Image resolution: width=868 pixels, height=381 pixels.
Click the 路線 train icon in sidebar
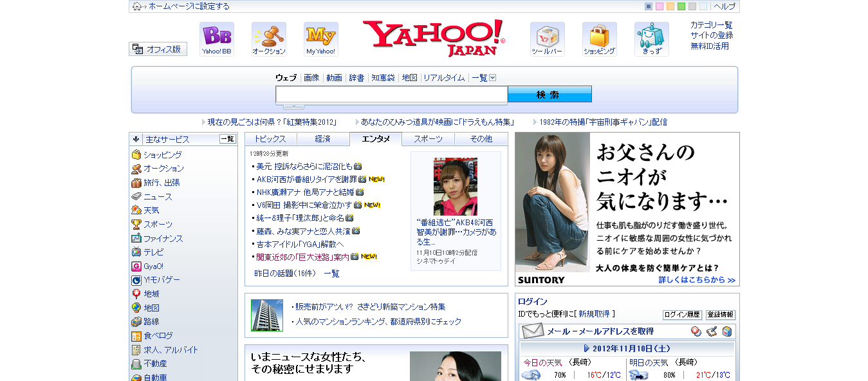(136, 322)
